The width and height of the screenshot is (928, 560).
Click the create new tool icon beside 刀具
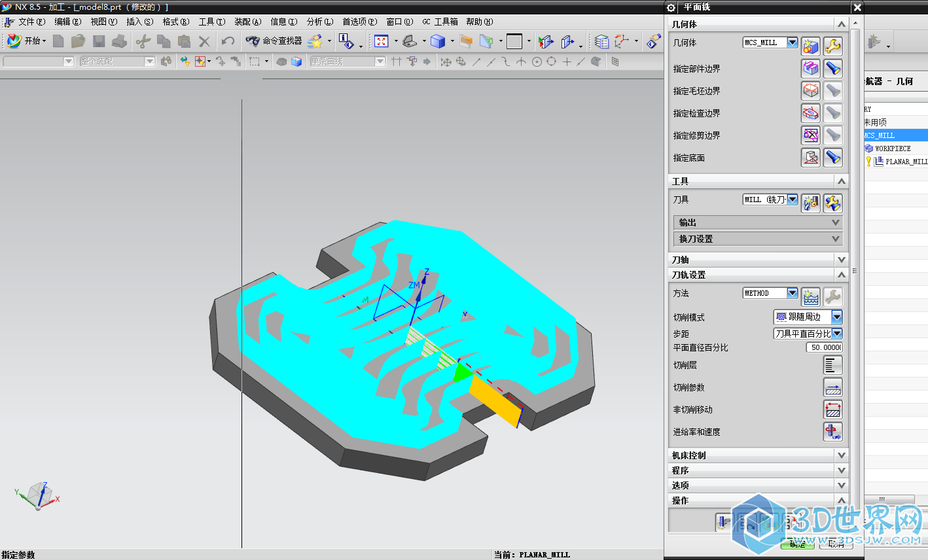pyautogui.click(x=811, y=203)
